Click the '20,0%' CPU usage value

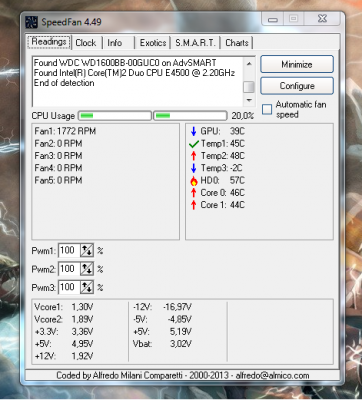point(243,116)
